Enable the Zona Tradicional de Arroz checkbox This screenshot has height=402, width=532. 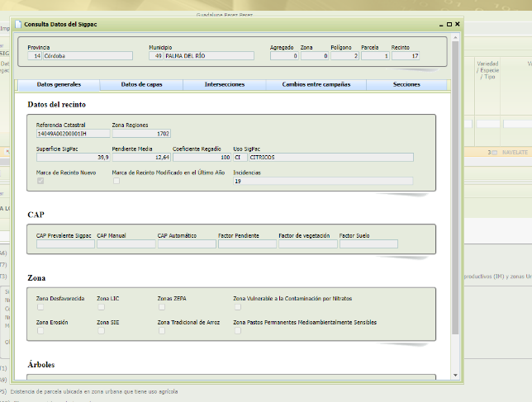pyautogui.click(x=161, y=330)
